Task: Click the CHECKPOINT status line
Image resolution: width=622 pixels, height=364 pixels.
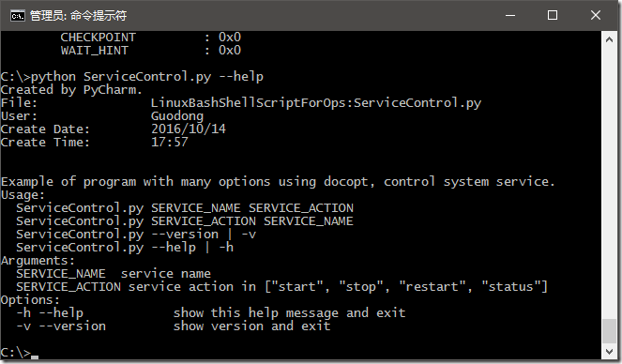Action: tap(150, 38)
